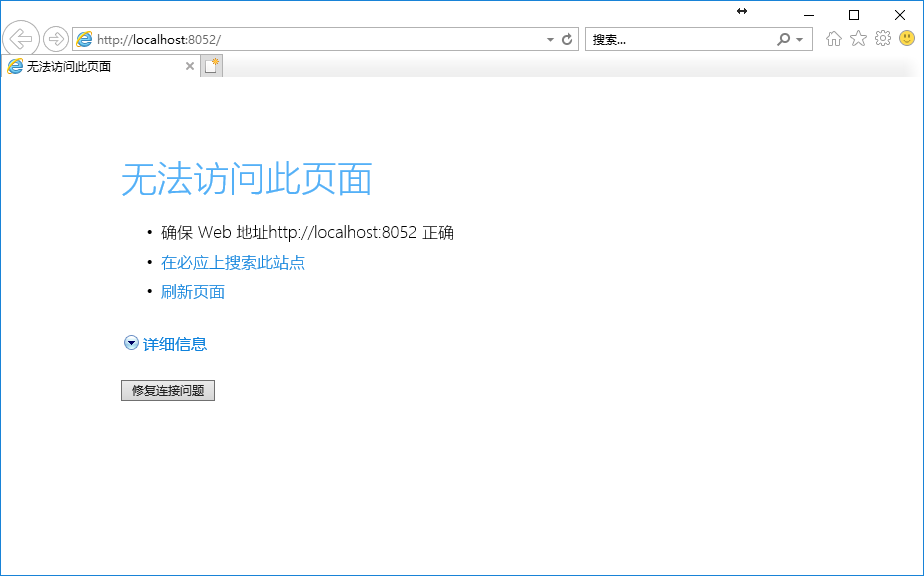Image resolution: width=924 pixels, height=576 pixels.
Task: Open the Home page icon
Action: coord(833,39)
